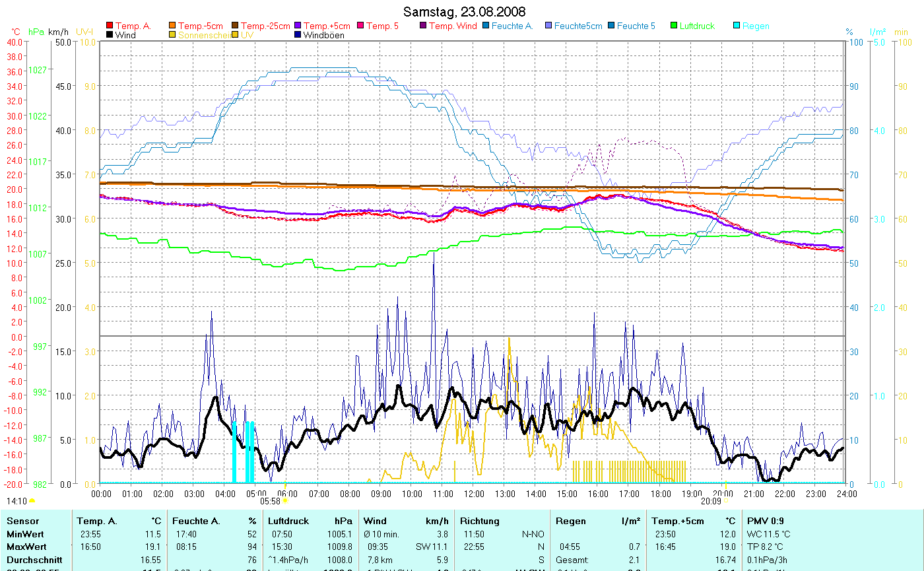Click the sunrise marker at 05:58
This screenshot has height=571, width=924.
click(285, 501)
